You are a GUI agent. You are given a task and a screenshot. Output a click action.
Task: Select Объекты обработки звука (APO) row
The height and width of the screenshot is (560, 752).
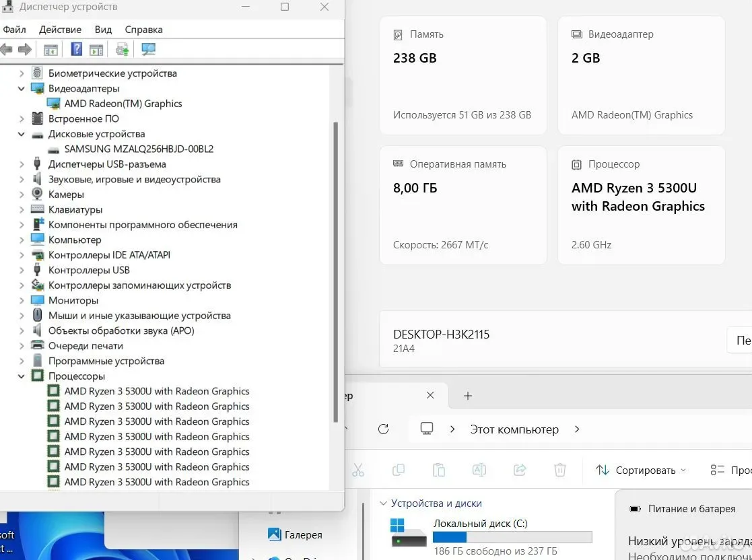pyautogui.click(x=121, y=331)
